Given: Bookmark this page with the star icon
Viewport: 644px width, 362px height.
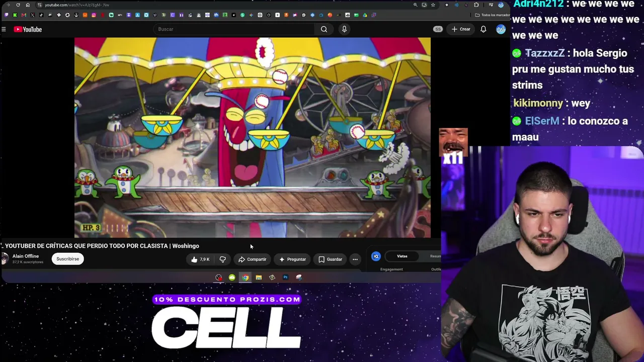Looking at the screenshot, I should (x=433, y=5).
